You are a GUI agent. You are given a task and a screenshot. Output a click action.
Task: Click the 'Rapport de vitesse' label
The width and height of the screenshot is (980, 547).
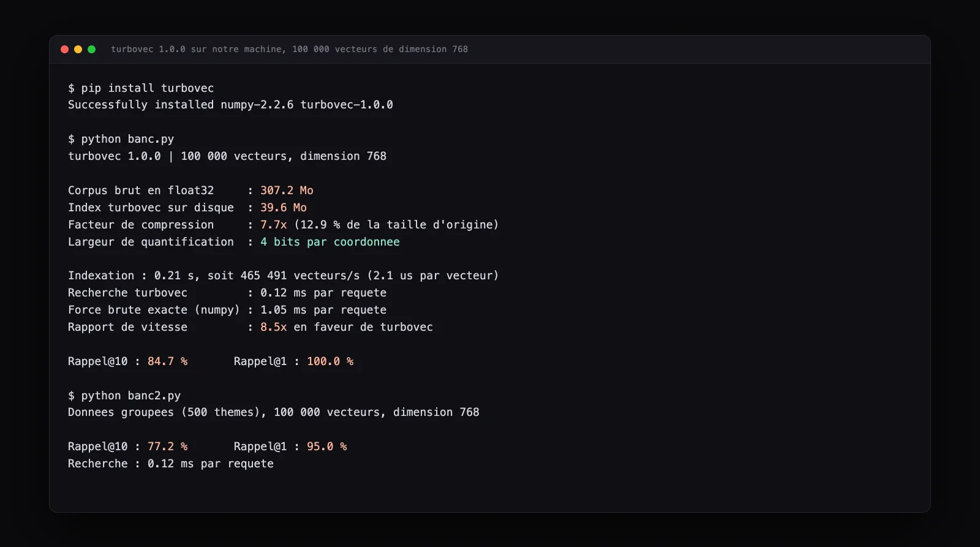pyautogui.click(x=127, y=327)
